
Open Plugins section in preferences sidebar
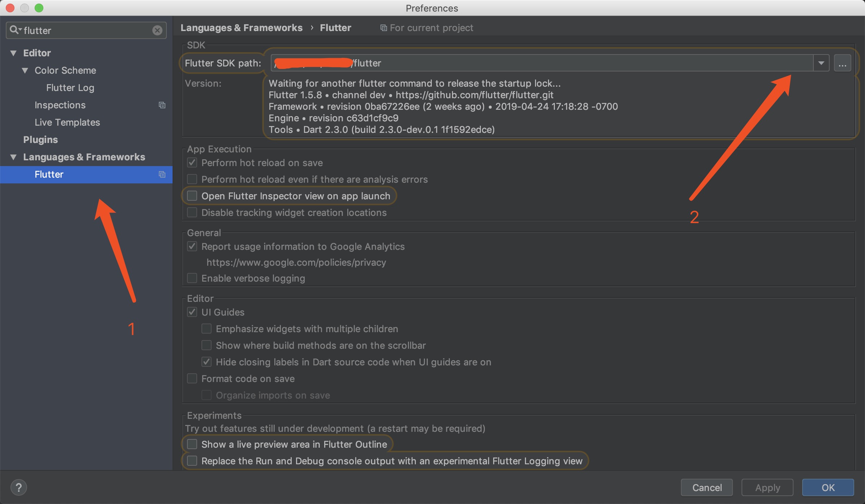pos(41,139)
